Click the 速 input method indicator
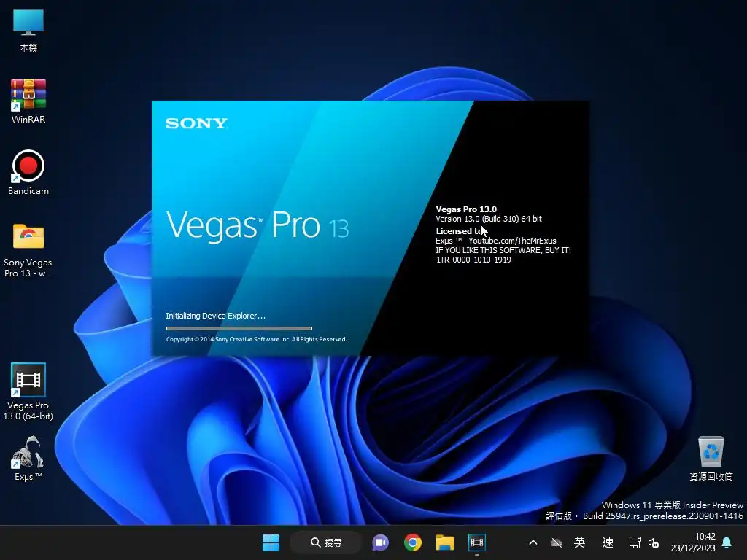The image size is (747, 560). point(608,542)
